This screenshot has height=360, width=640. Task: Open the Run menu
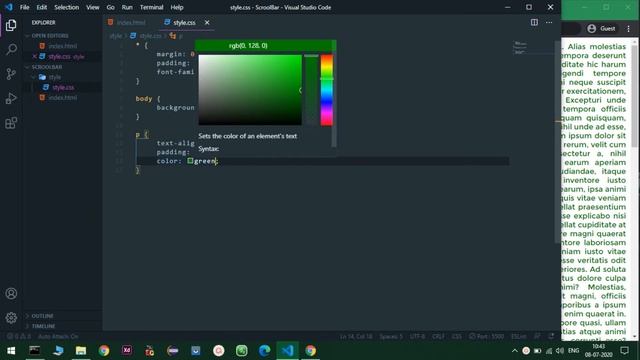pyautogui.click(x=127, y=7)
